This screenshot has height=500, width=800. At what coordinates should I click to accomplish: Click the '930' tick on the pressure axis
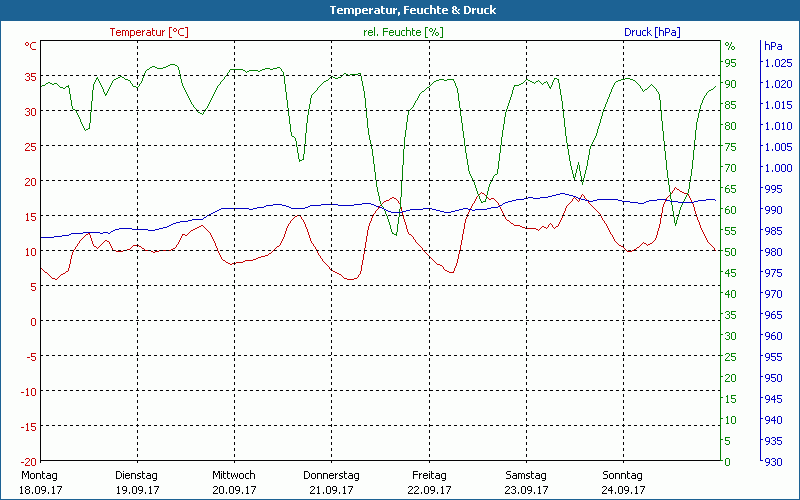point(772,462)
